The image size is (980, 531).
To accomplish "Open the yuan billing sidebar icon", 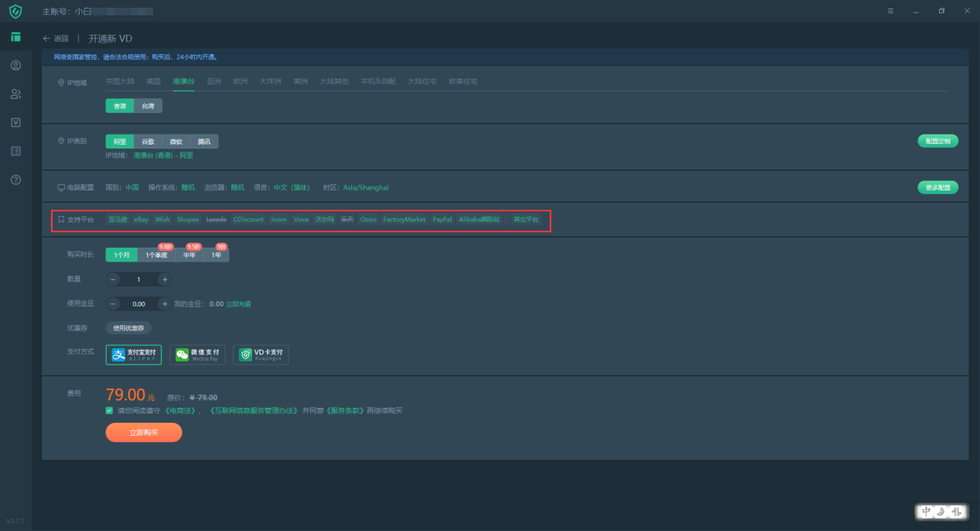I will [15, 122].
